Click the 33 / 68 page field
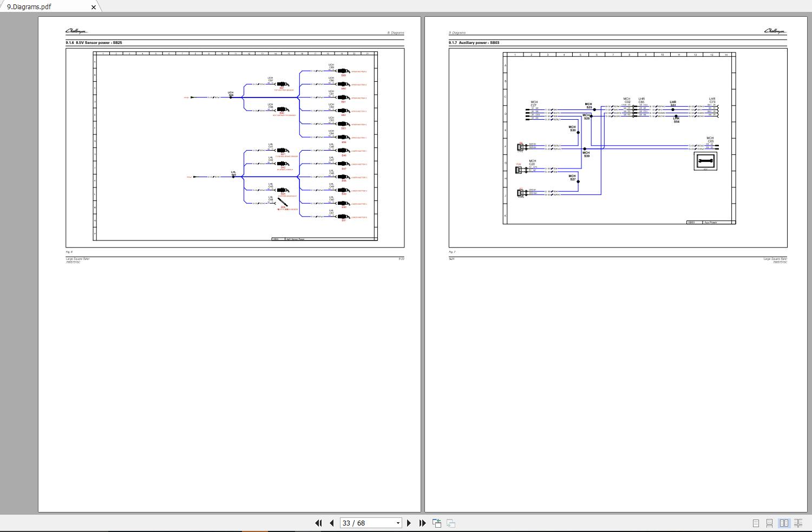This screenshot has height=532, width=812. click(x=367, y=523)
